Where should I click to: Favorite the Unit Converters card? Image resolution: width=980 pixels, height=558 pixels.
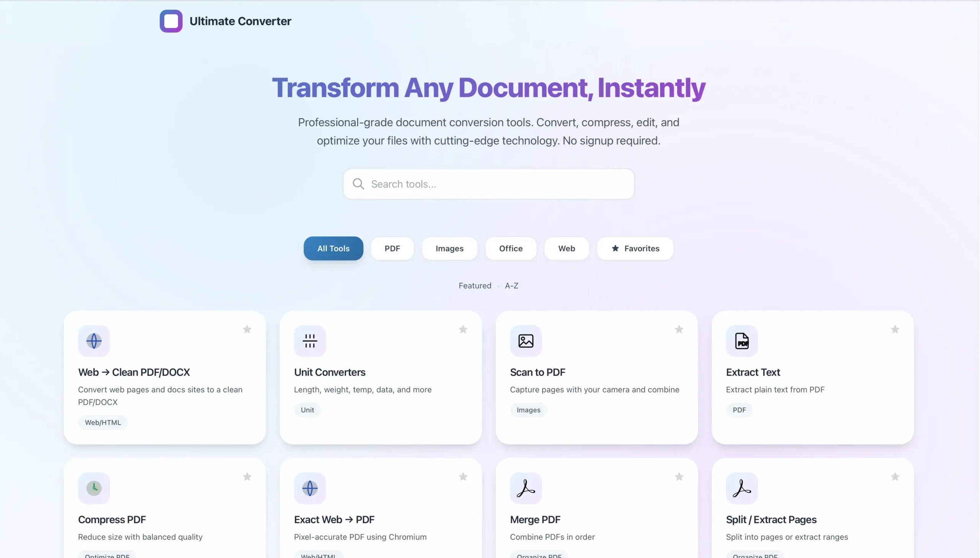463,329
